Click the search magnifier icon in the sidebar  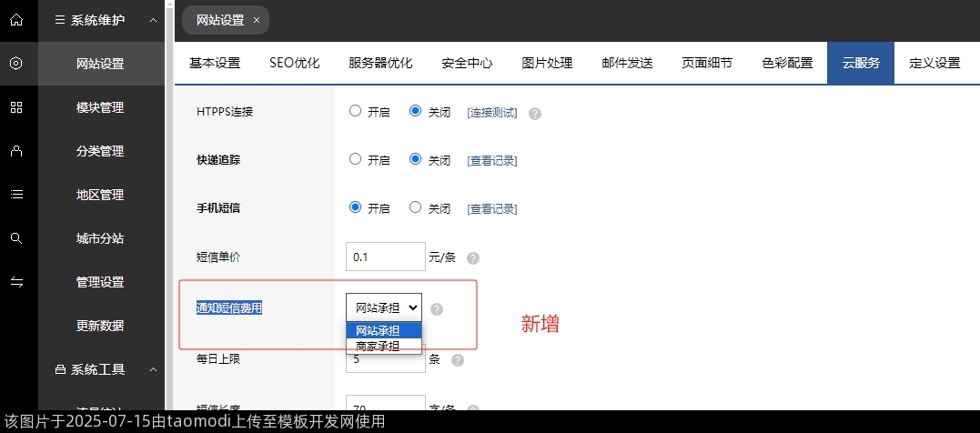coord(15,238)
